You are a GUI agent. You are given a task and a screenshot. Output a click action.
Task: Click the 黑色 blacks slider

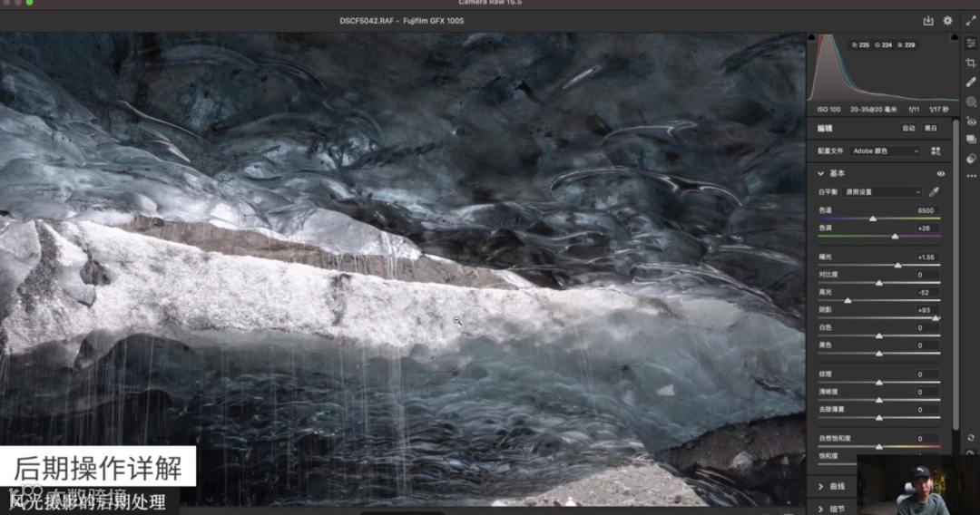(879, 354)
